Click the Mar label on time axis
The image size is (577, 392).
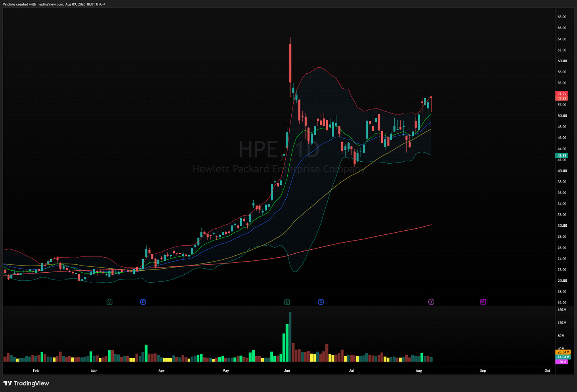pos(94,371)
